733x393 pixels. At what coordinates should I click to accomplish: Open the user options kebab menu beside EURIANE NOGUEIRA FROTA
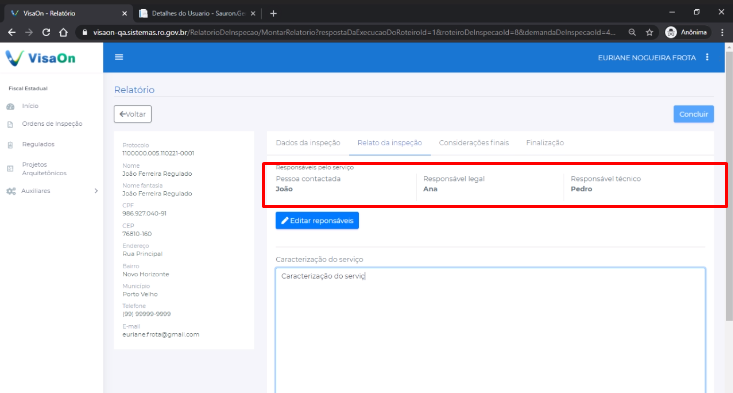tap(707, 57)
